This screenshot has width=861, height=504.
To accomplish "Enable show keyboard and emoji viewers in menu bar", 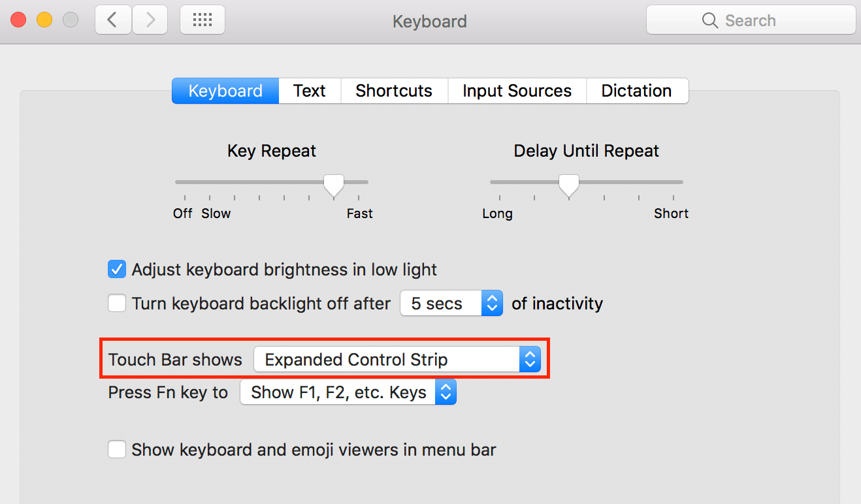I will 116,449.
